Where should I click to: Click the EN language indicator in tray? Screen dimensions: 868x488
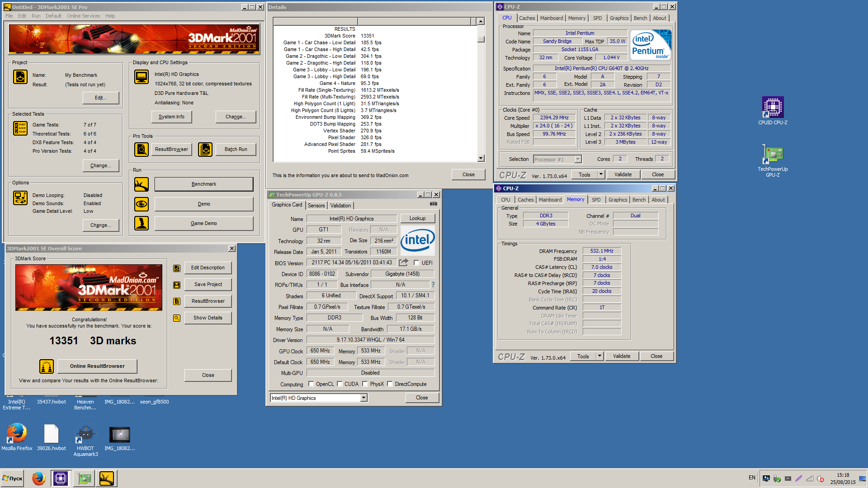point(752,478)
